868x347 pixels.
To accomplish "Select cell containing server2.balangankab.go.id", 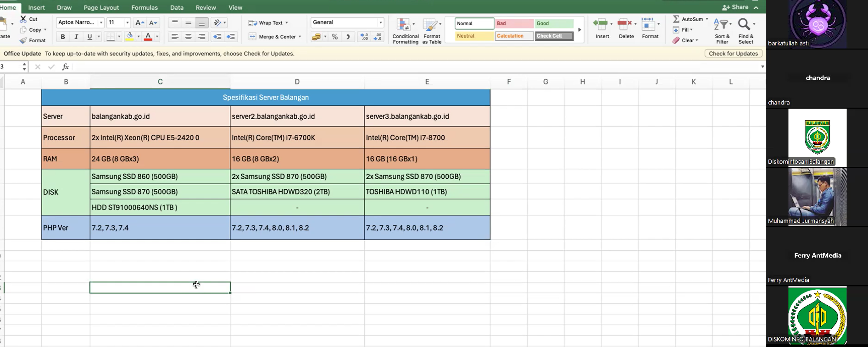I will tap(297, 116).
